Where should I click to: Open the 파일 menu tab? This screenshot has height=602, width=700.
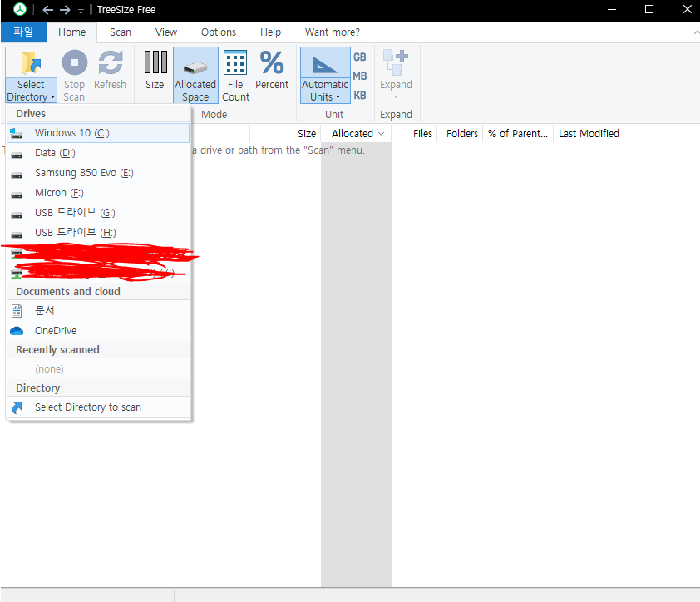click(23, 32)
